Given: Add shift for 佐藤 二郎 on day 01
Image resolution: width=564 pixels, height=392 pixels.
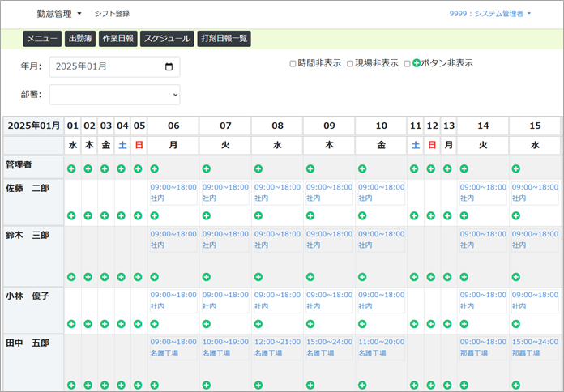Looking at the screenshot, I should coord(72,215).
